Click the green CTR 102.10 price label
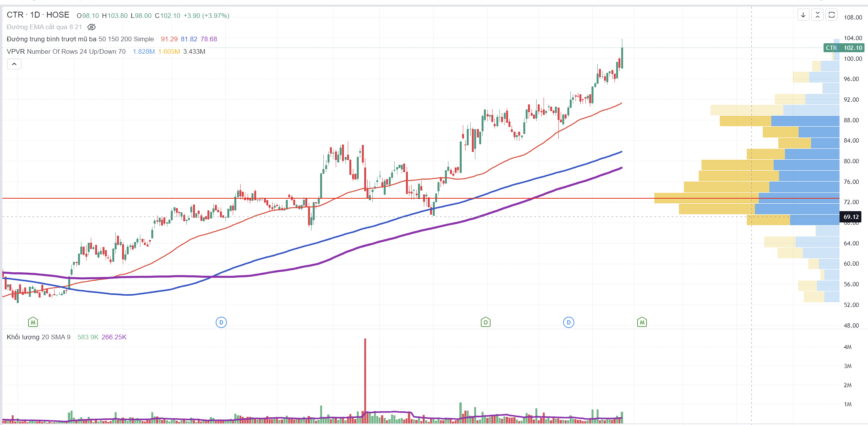Viewport: 868px width, 425px height. (844, 48)
